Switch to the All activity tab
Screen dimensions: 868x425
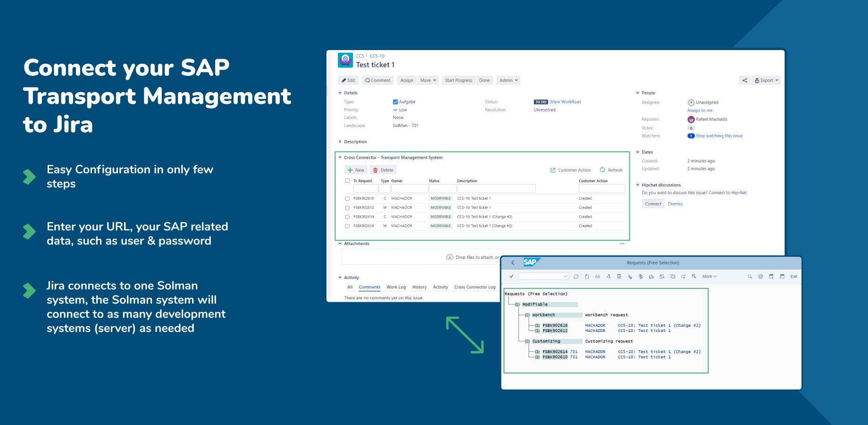(x=350, y=287)
